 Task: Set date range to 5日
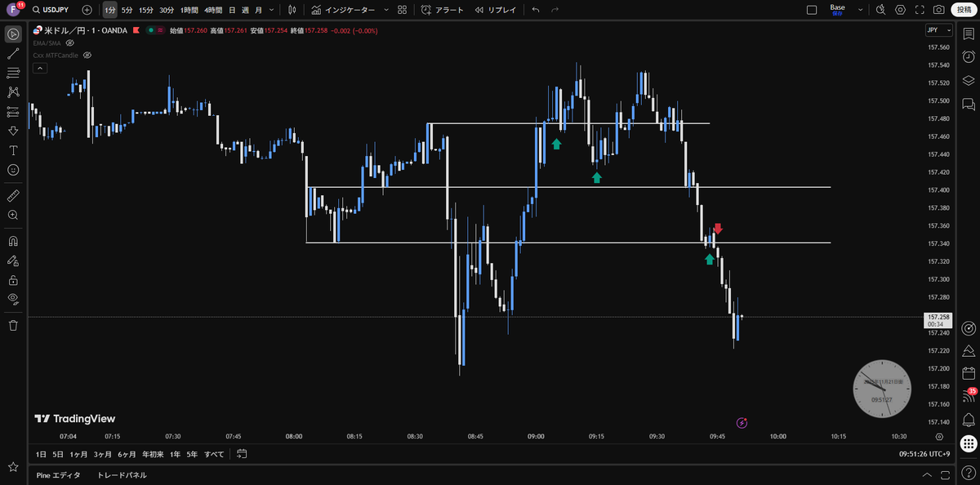58,454
